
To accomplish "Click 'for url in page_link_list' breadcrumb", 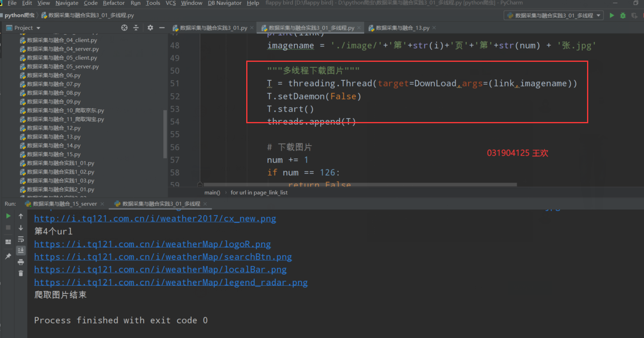I will (x=259, y=193).
